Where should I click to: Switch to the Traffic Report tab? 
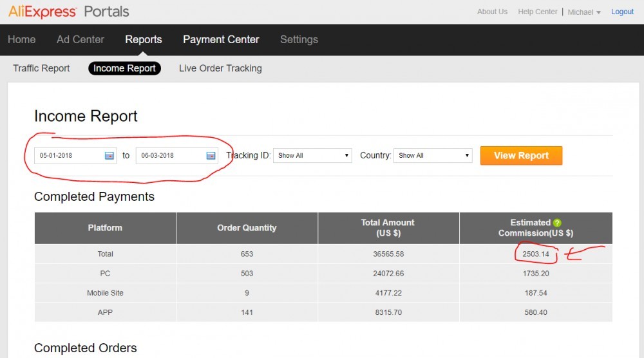41,68
